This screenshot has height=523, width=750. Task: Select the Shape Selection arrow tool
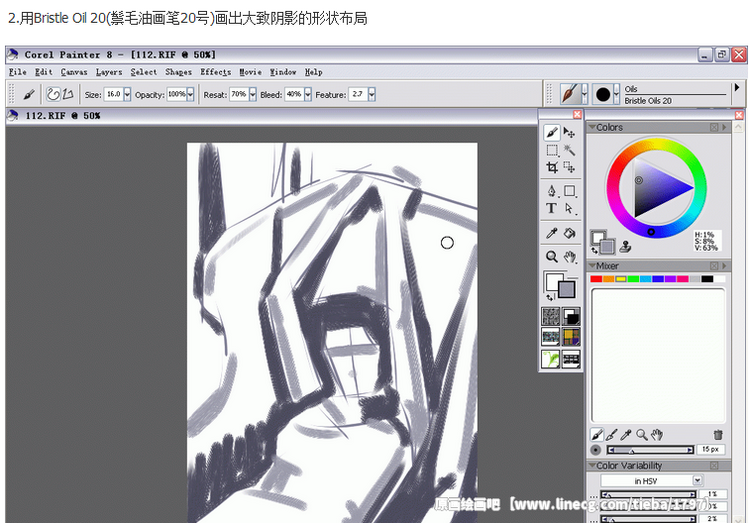click(569, 208)
